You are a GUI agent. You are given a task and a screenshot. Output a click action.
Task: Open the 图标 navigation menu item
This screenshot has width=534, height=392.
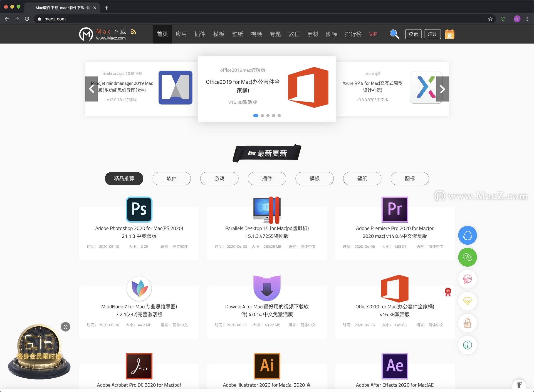click(x=332, y=34)
